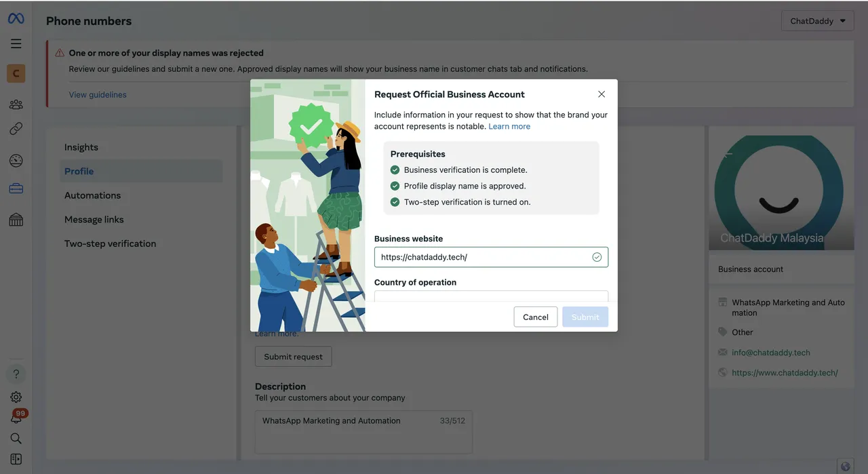Open the briefcase account tools icon
This screenshot has width=868, height=474.
tap(16, 189)
